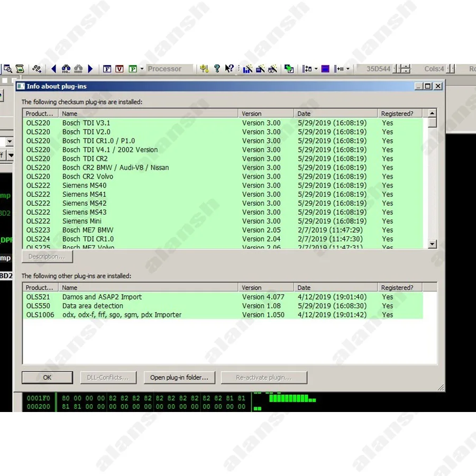Click the Cols:4 stepper control
The width and height of the screenshot is (476, 476).
(x=451, y=69)
